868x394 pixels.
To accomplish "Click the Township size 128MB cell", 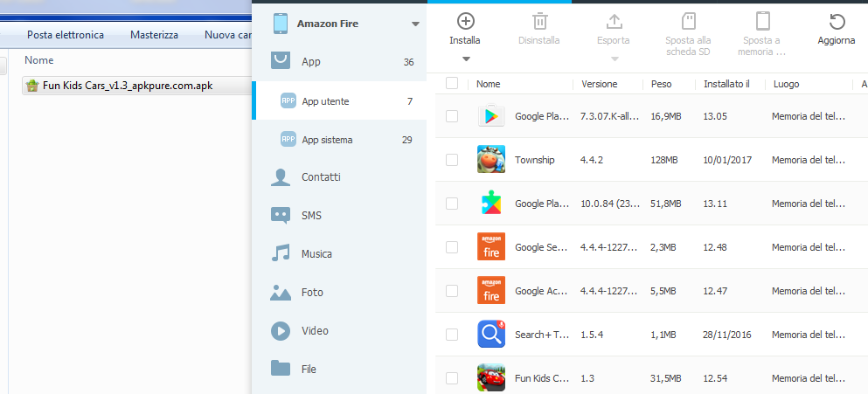I will tap(665, 160).
